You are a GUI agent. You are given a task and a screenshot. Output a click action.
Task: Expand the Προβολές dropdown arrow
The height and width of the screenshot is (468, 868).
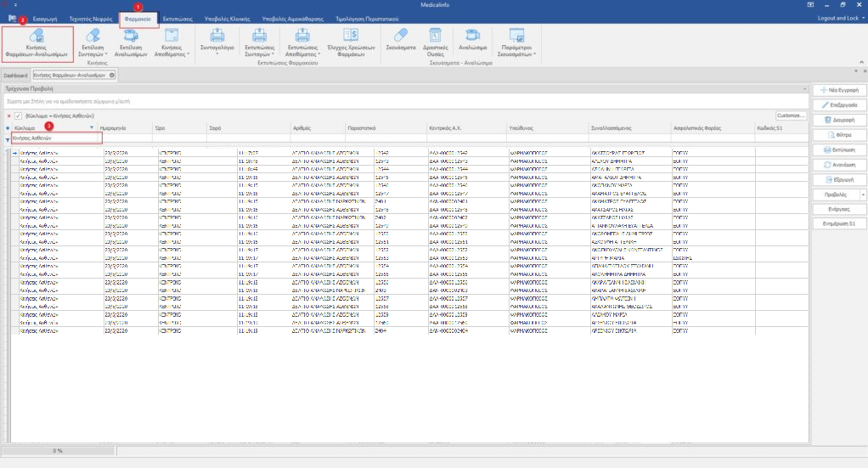coord(863,195)
